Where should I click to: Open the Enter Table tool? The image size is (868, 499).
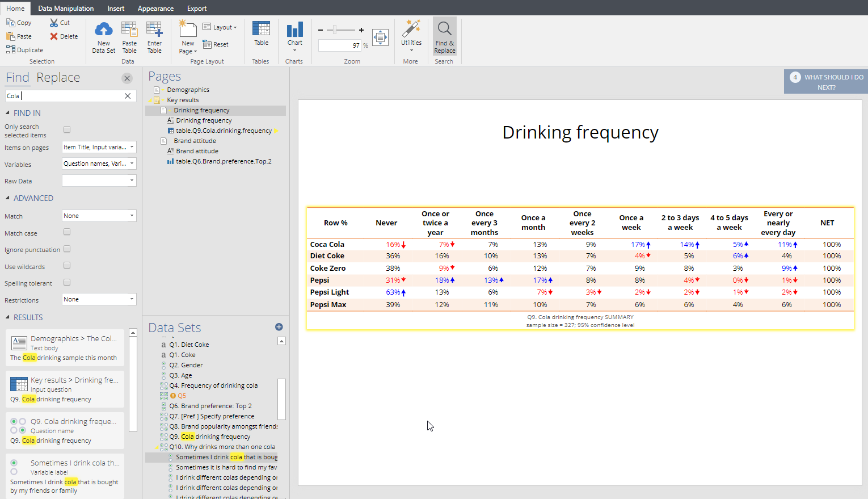click(154, 30)
